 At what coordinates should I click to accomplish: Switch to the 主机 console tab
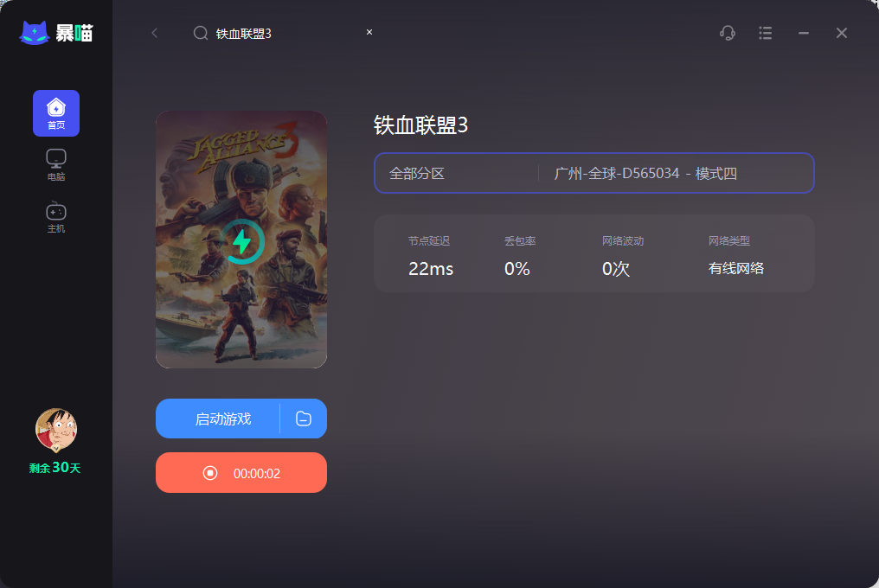[56, 217]
